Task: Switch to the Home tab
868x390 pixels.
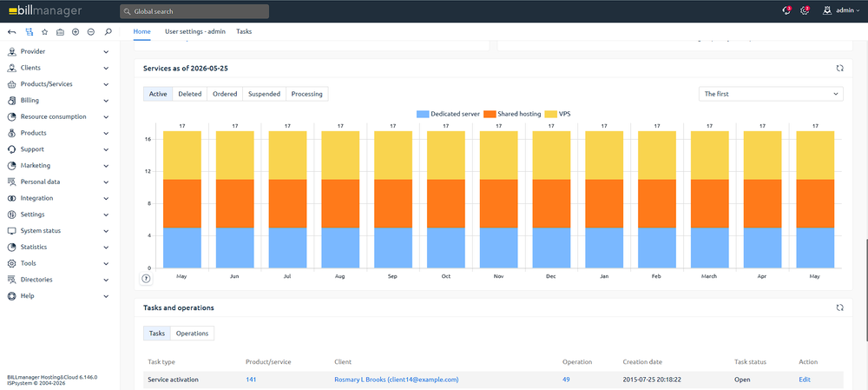Action: pos(141,31)
